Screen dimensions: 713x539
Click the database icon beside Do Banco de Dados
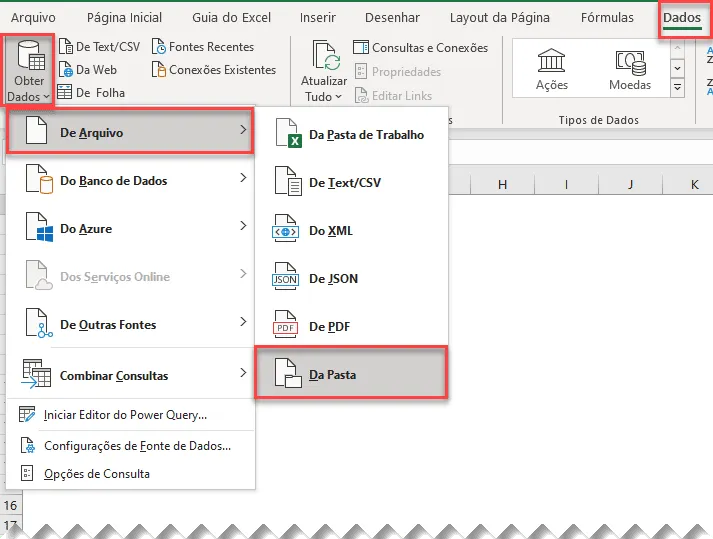(x=39, y=179)
